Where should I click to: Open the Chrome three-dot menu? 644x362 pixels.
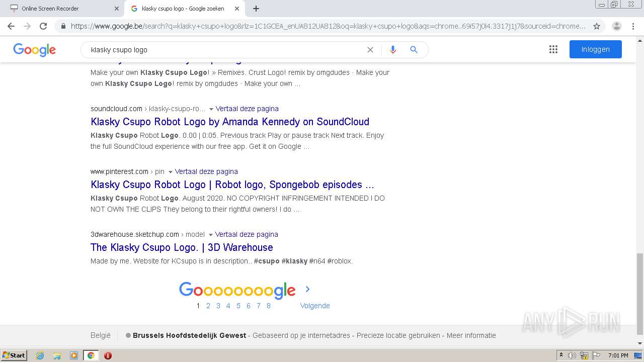click(633, 26)
